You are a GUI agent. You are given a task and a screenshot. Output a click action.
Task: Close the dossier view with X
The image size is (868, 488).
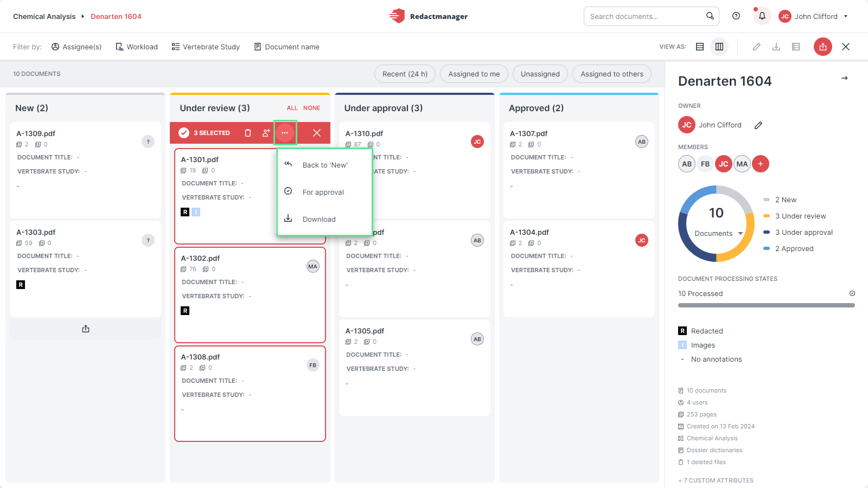click(x=846, y=47)
